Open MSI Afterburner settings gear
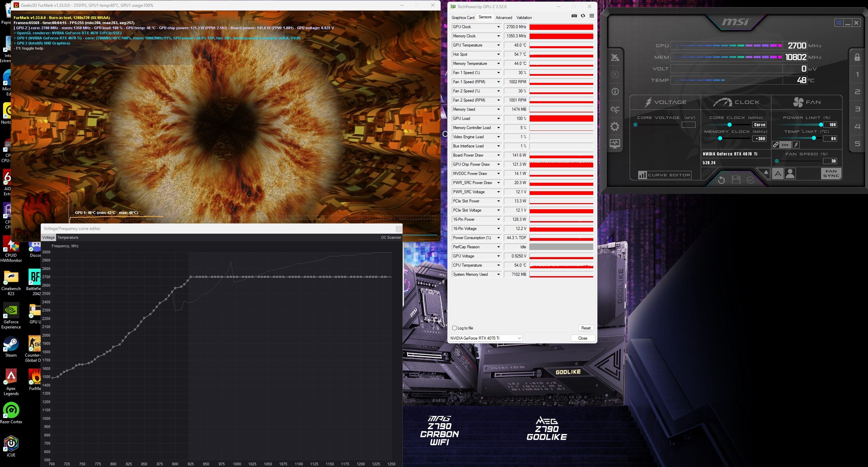 (615, 127)
